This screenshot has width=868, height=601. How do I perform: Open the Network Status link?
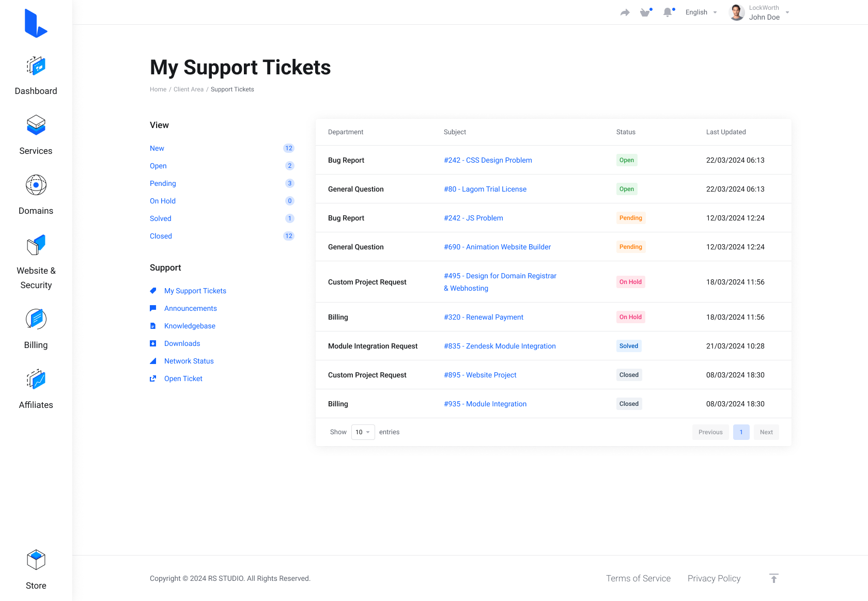(189, 361)
